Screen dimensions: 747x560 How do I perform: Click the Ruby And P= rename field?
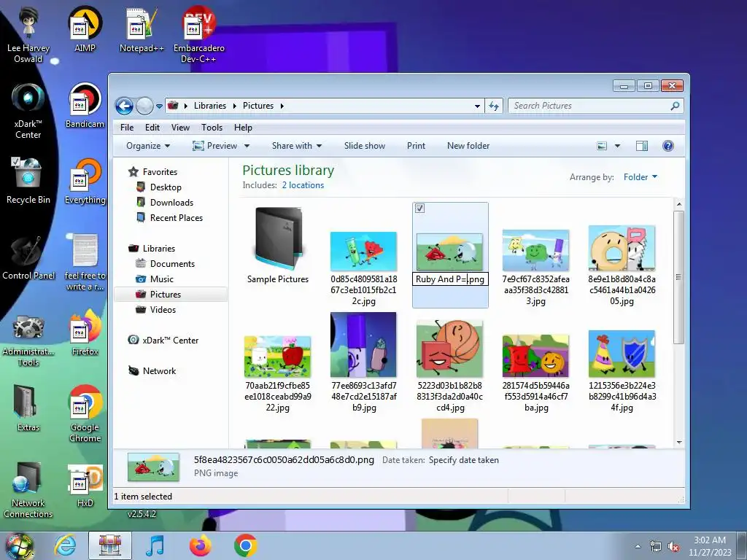tap(450, 279)
